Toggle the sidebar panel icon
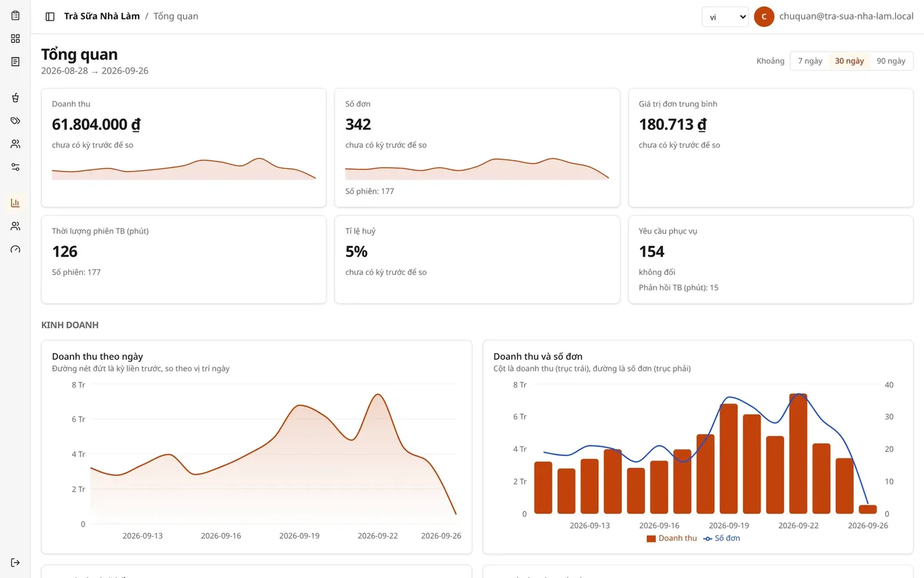 pos(50,17)
